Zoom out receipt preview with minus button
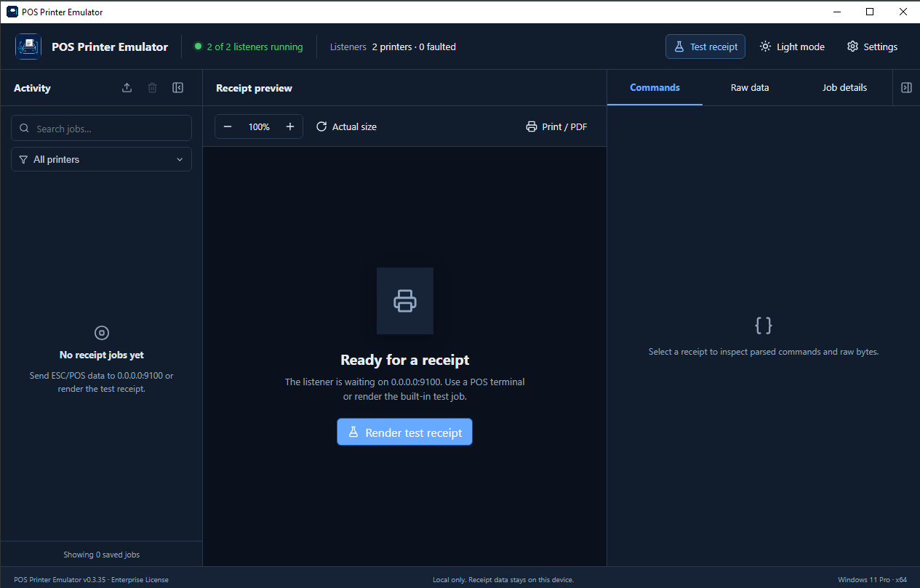 228,126
